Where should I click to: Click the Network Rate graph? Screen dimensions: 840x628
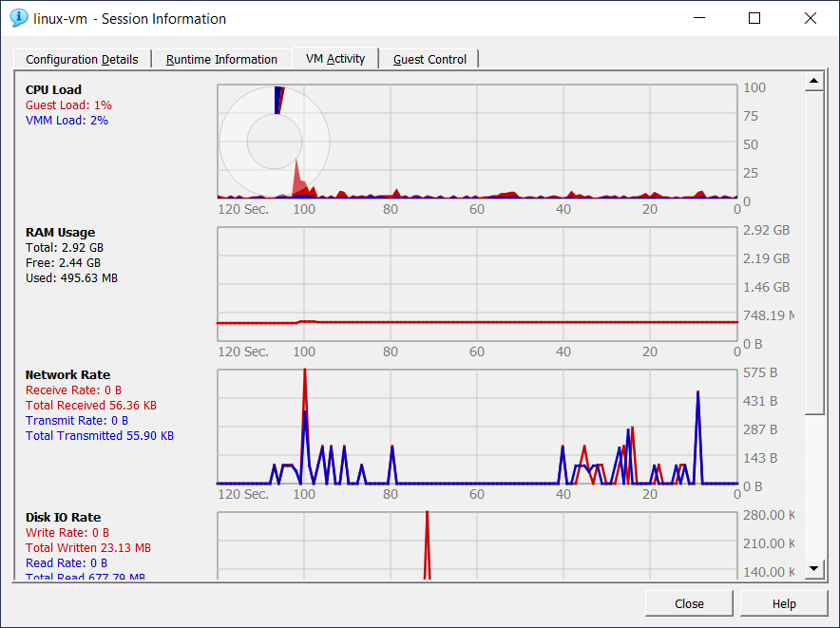pos(477,428)
